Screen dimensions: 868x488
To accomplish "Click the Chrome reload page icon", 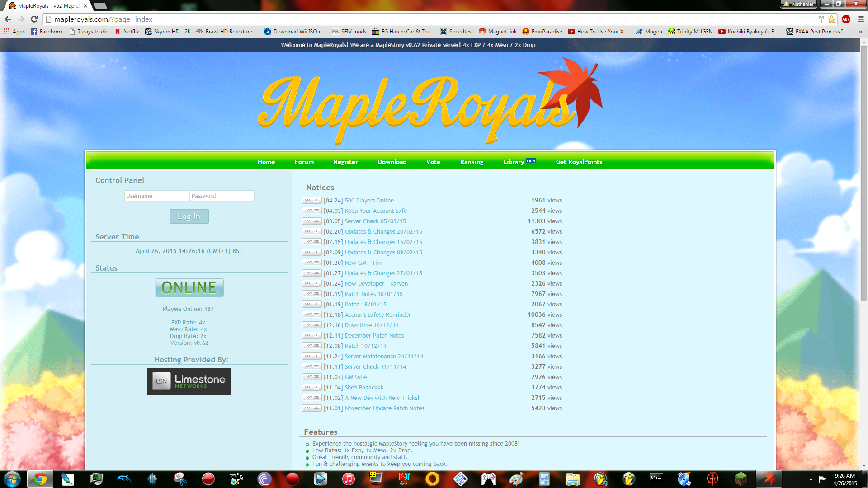I will click(x=34, y=19).
